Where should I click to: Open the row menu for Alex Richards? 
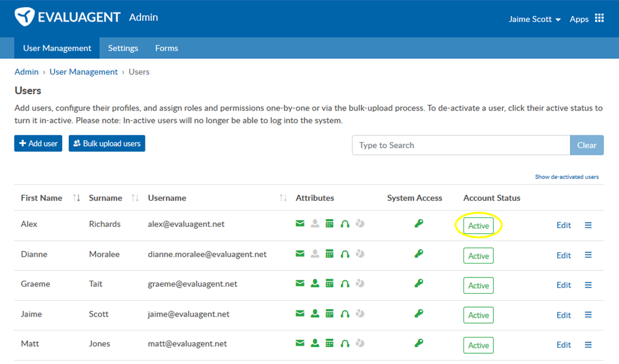pyautogui.click(x=588, y=225)
